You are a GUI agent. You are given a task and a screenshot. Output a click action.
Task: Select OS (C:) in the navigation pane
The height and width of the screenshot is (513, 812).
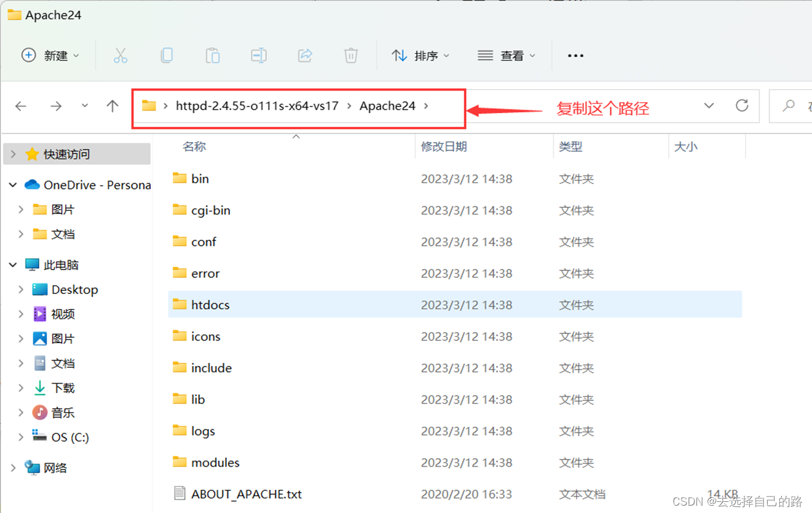tap(70, 437)
